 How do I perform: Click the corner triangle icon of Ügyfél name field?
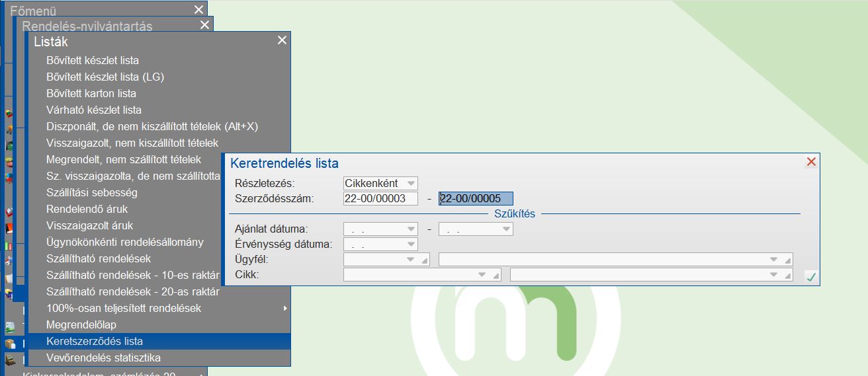pyautogui.click(x=787, y=261)
